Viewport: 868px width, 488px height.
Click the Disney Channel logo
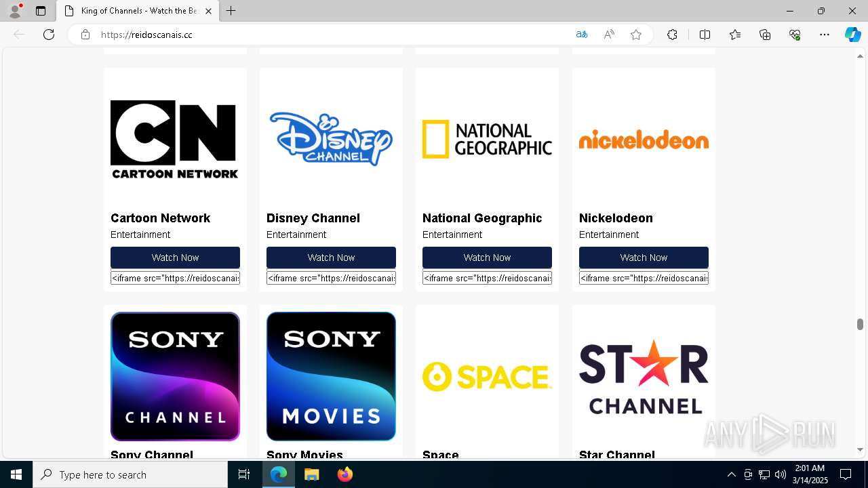pyautogui.click(x=331, y=139)
